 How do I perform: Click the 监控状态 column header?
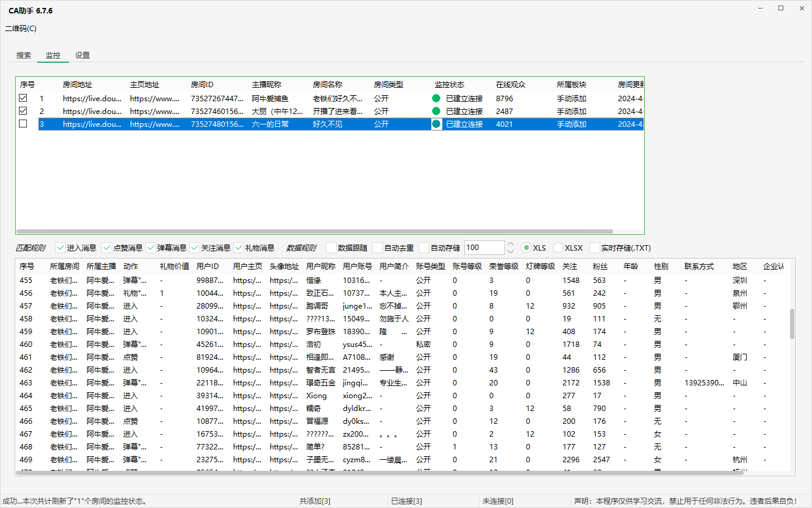coord(450,85)
